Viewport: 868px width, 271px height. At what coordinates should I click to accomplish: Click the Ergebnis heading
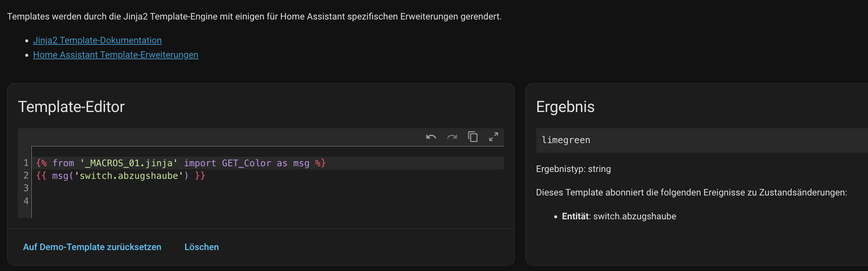[x=565, y=107]
